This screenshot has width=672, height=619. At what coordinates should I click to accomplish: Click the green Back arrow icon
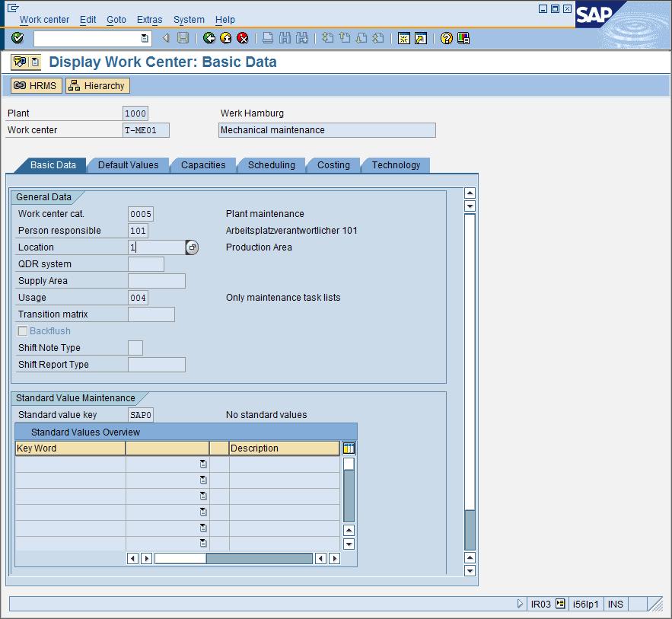(x=209, y=38)
